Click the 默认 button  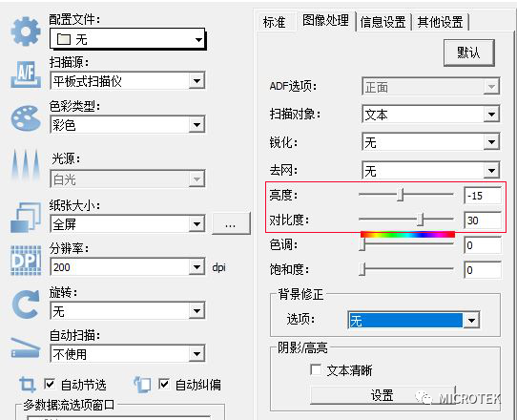coord(469,52)
